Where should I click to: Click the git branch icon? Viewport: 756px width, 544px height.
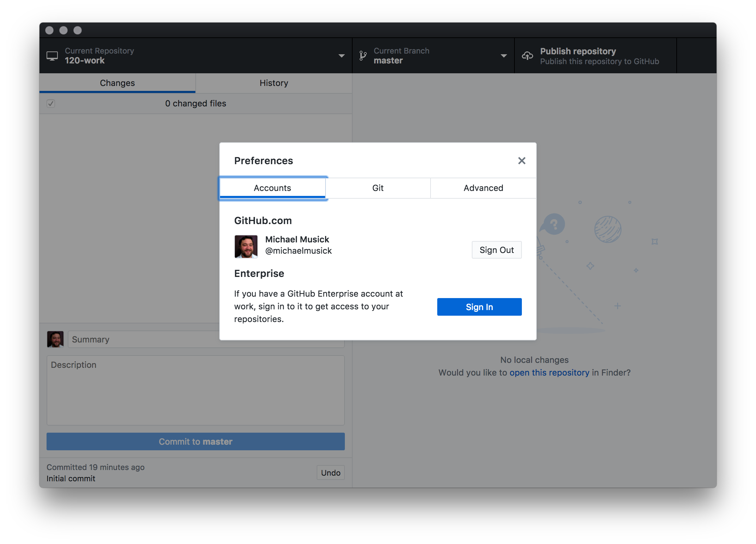[363, 56]
